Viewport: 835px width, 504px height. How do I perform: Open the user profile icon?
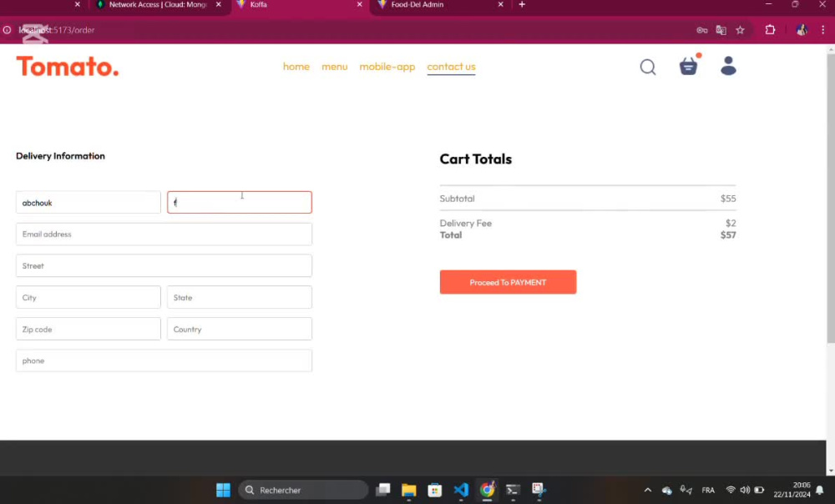(x=728, y=66)
